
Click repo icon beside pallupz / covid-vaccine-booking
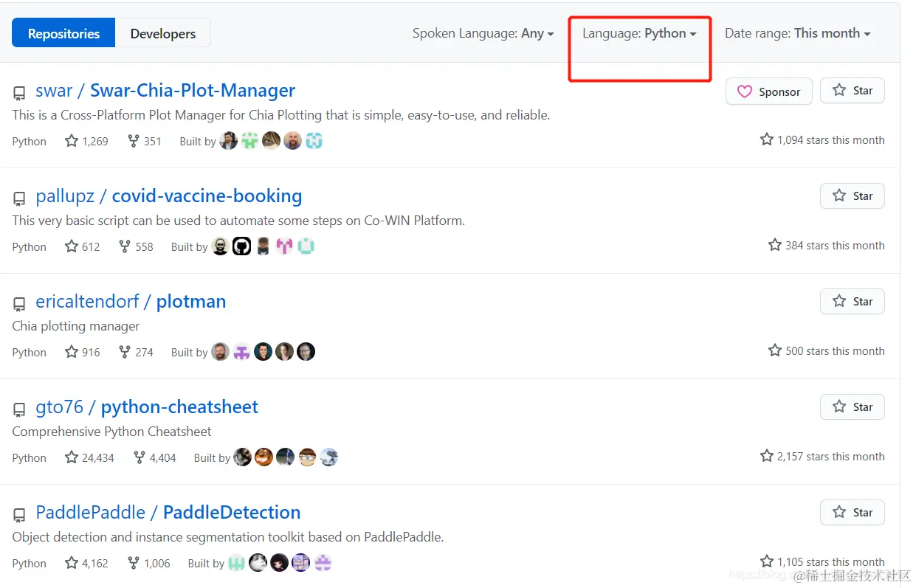point(19,199)
